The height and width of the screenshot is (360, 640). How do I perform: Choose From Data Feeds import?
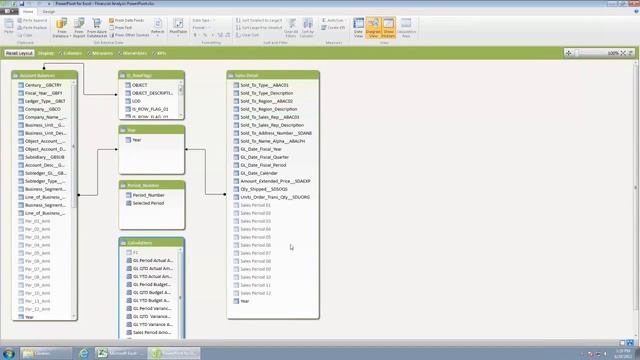tap(127, 20)
